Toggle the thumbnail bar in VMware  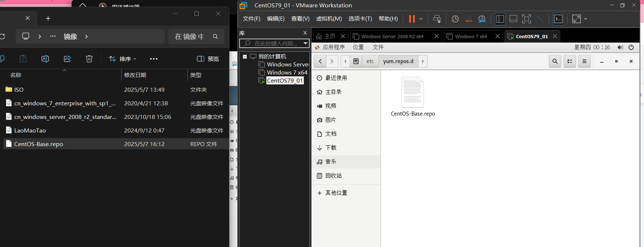[x=513, y=19]
